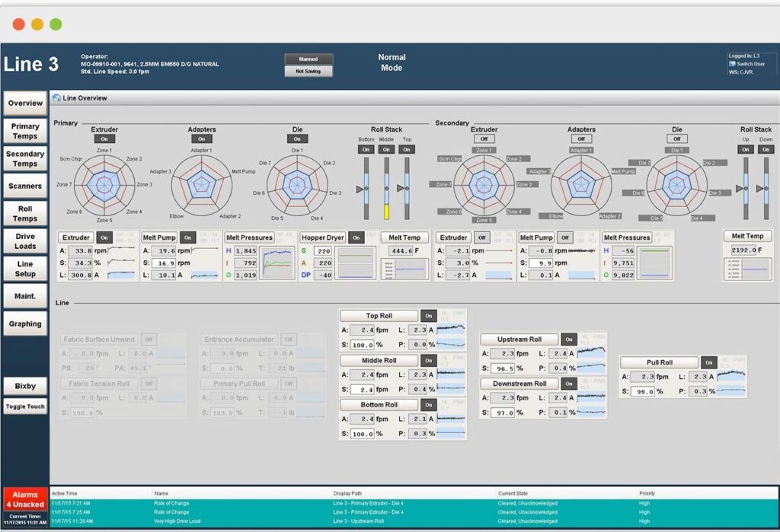Open the Middle Roll button

pyautogui.click(x=379, y=361)
